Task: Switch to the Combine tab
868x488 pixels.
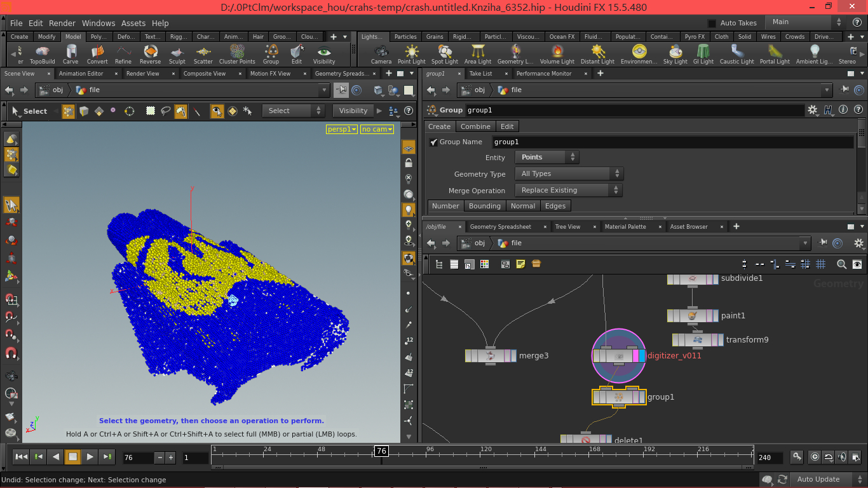Action: (x=475, y=126)
